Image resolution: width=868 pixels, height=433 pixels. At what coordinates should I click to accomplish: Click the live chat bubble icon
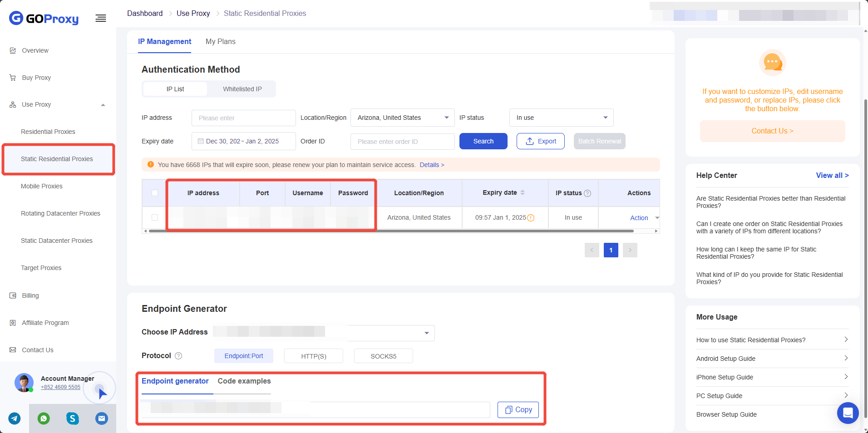pos(848,413)
